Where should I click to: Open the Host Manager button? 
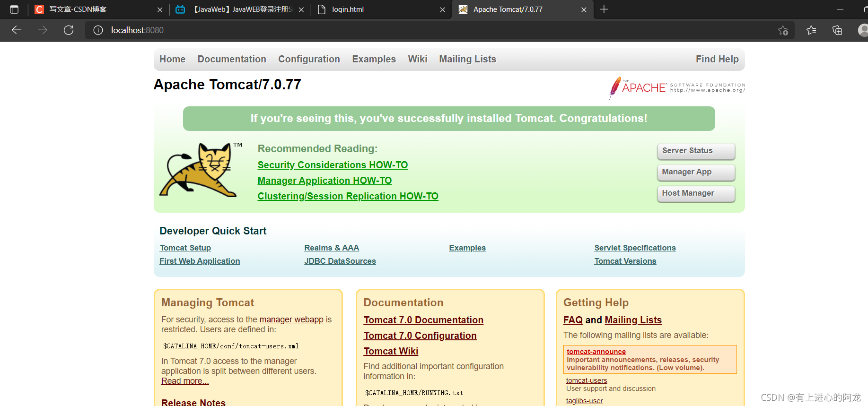(696, 193)
